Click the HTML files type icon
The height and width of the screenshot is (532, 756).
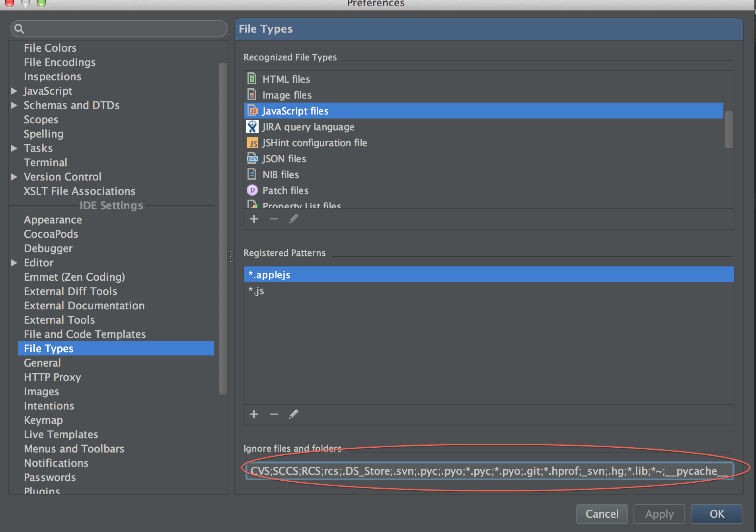pos(252,78)
